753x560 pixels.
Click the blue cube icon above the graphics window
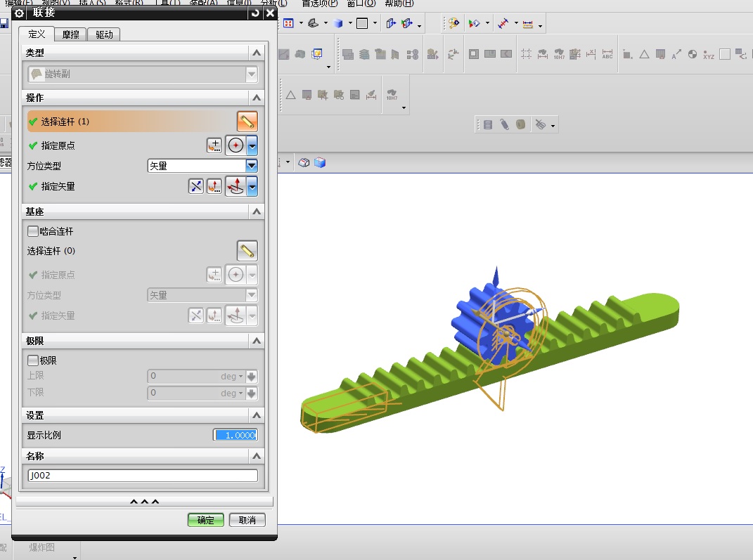coord(320,163)
